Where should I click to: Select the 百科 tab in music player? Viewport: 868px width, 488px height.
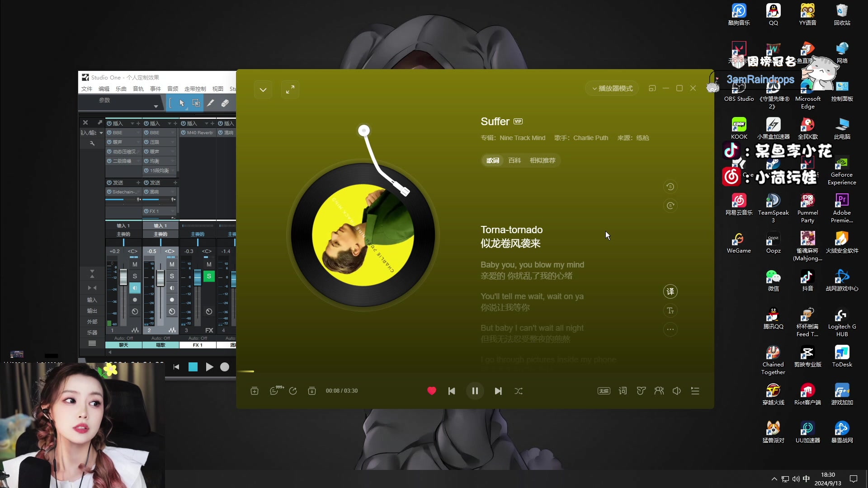pos(514,160)
